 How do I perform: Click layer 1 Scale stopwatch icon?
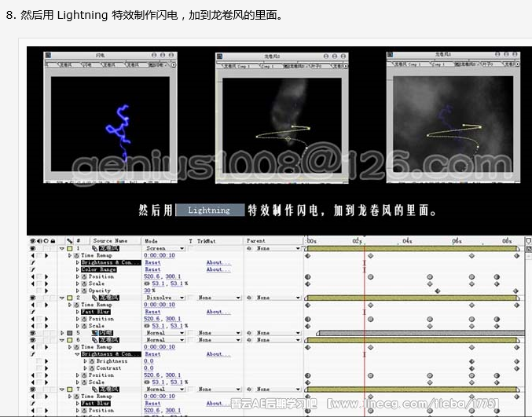(x=84, y=283)
